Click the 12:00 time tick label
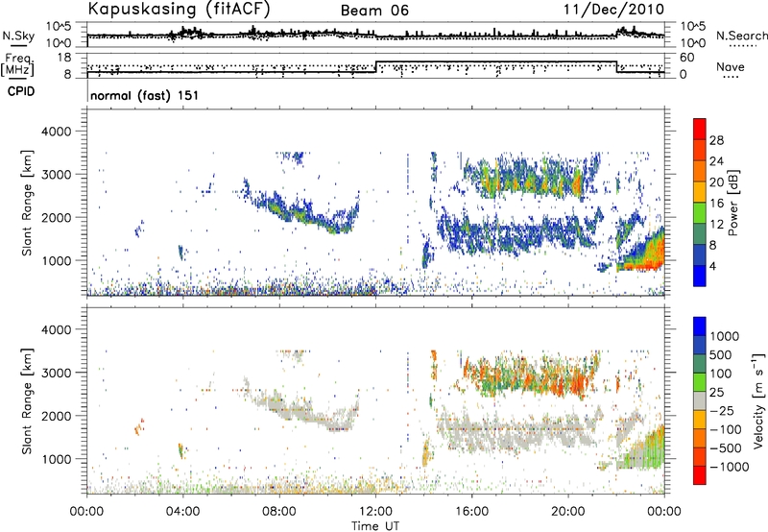The image size is (768, 532). click(x=375, y=512)
